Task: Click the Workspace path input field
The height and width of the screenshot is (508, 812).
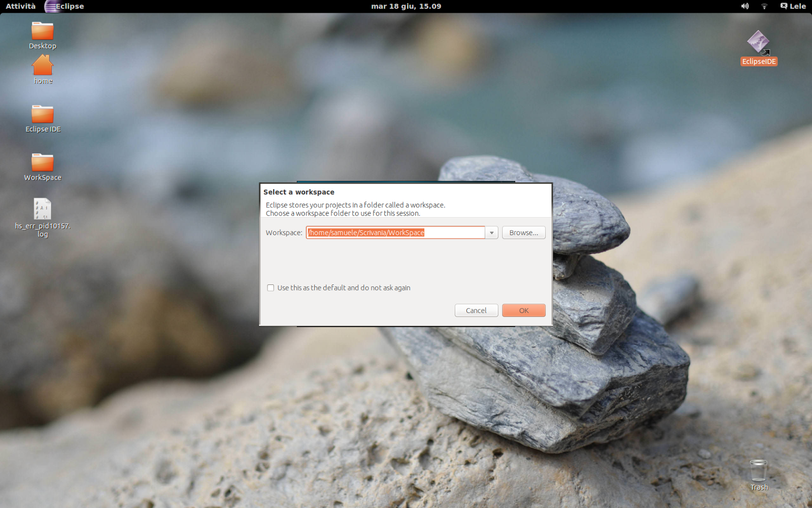Action: [395, 233]
